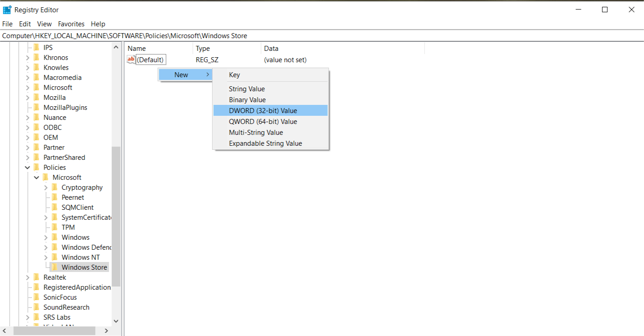Open the File menu
The image size is (644, 336).
click(x=8, y=24)
